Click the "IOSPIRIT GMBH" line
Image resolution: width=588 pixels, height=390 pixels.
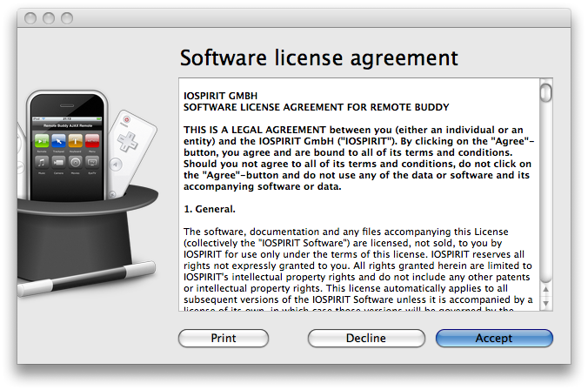221,96
